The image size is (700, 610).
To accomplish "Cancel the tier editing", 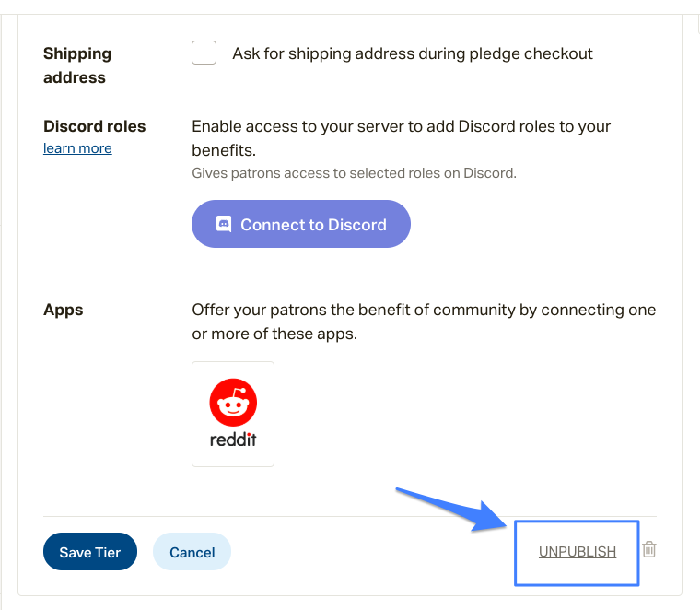I will (x=192, y=552).
